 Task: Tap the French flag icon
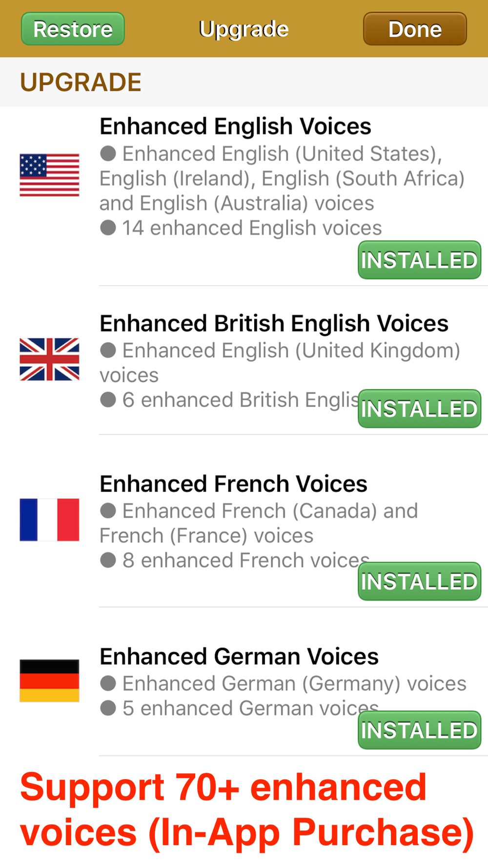pos(49,520)
